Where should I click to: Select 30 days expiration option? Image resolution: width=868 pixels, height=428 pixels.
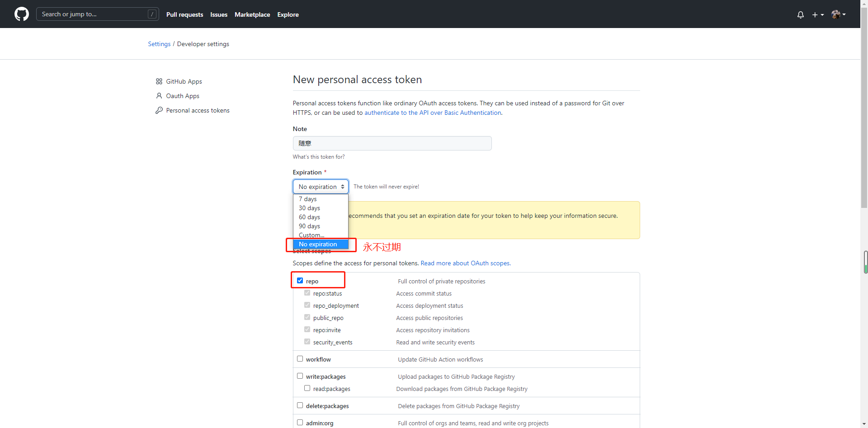point(309,208)
